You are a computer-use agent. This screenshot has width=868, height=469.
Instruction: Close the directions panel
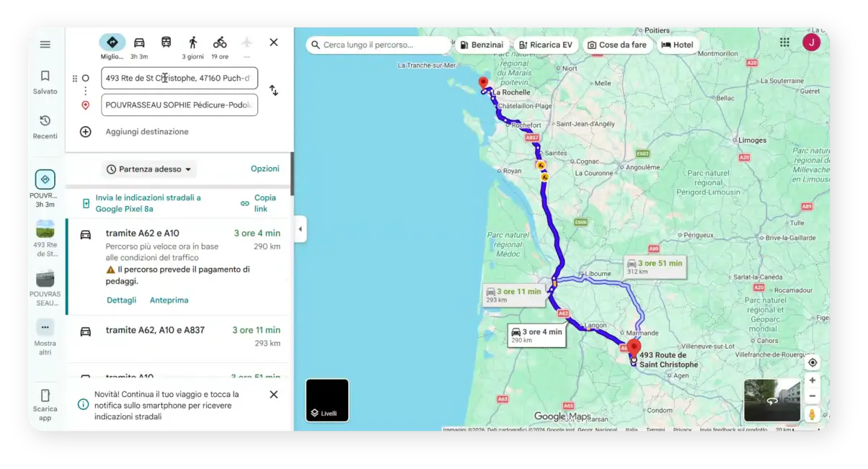tap(274, 43)
